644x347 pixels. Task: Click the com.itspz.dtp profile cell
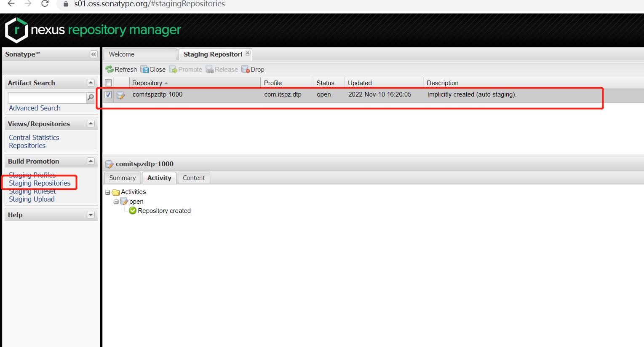coord(283,95)
